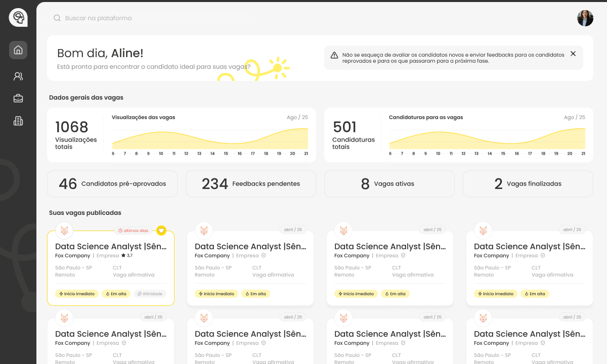The image size is (607, 364).
Task: Select the 'Afinidade' tag on the highlighted card
Action: click(x=150, y=294)
